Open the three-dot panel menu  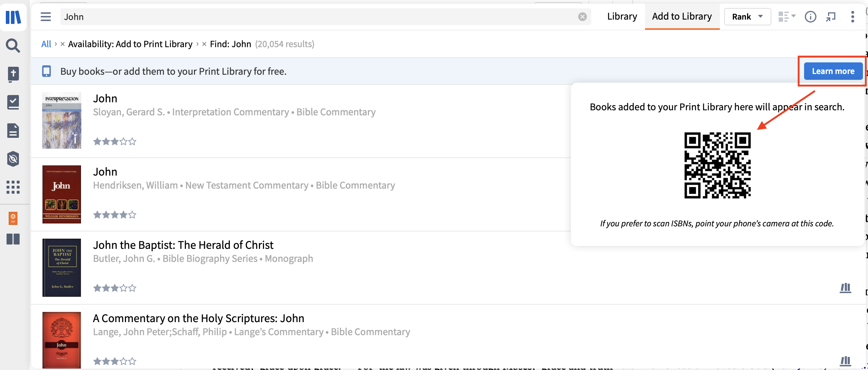pyautogui.click(x=853, y=17)
